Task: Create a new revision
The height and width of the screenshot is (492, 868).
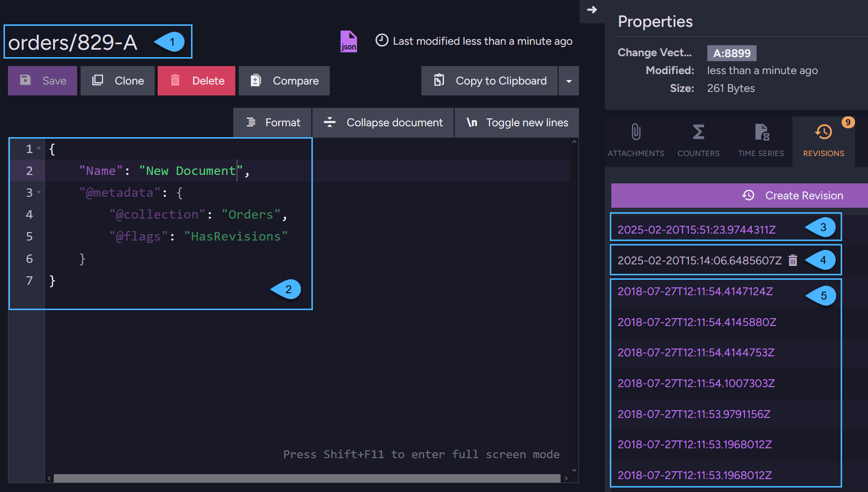Action: tap(740, 195)
